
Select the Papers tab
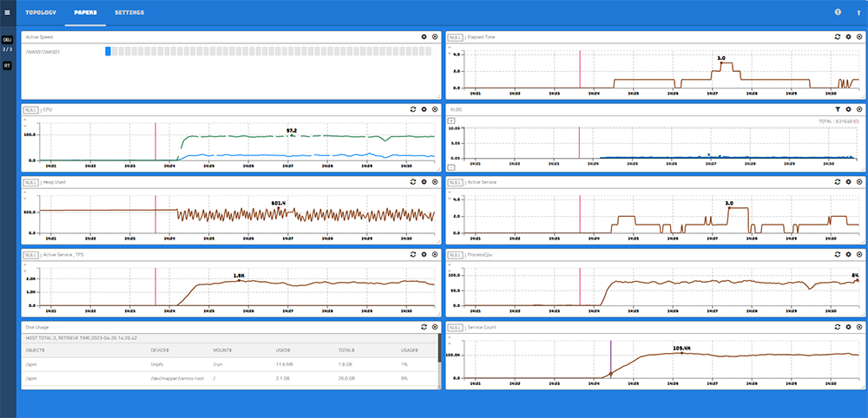click(x=85, y=12)
